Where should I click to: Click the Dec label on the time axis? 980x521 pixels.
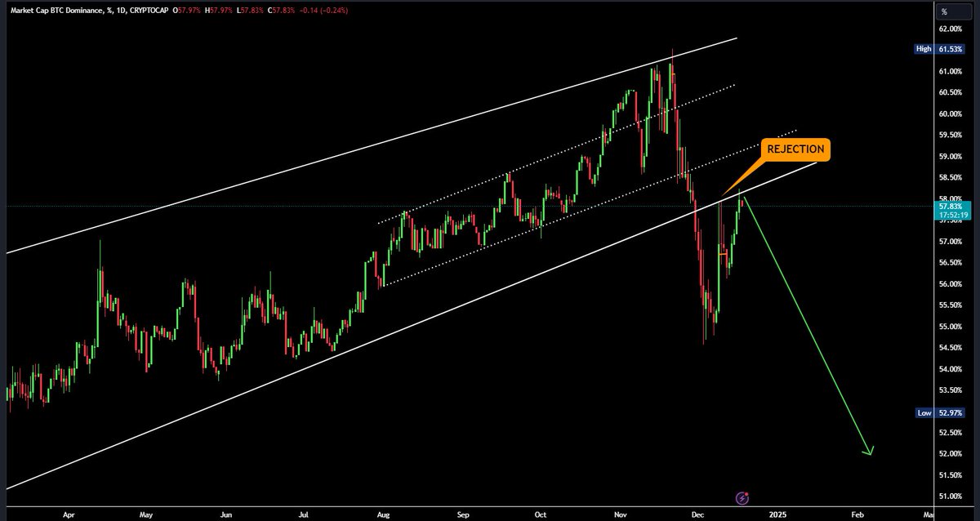(x=697, y=515)
